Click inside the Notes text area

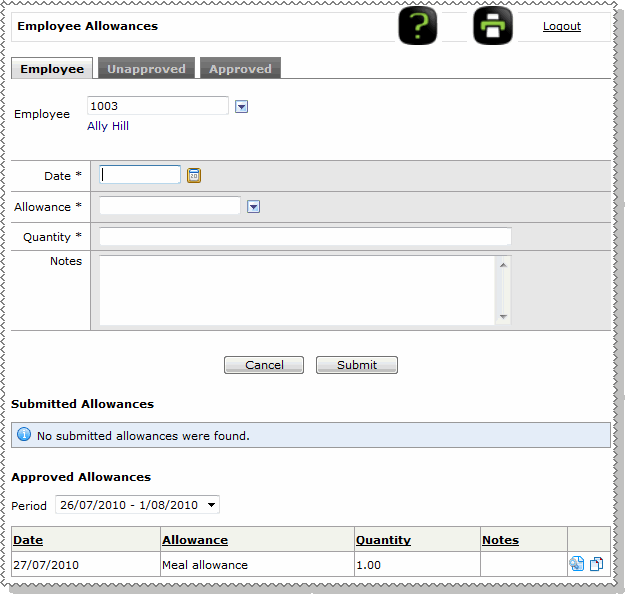[297, 290]
